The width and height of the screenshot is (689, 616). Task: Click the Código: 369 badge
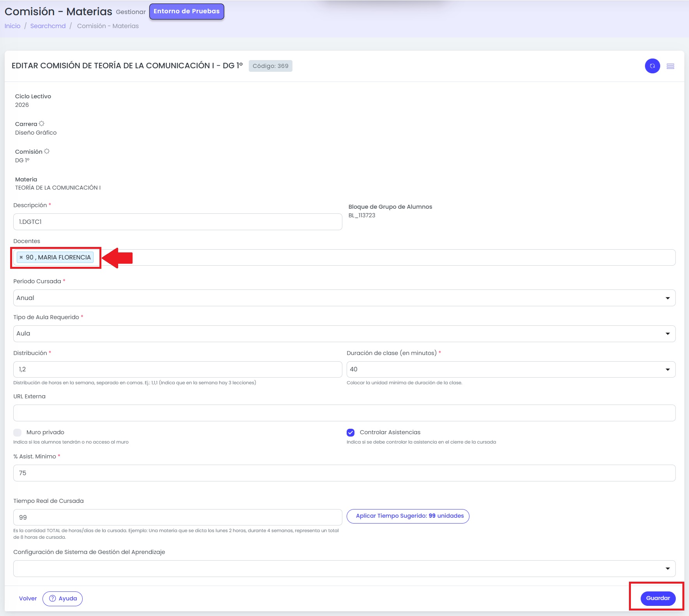click(270, 66)
